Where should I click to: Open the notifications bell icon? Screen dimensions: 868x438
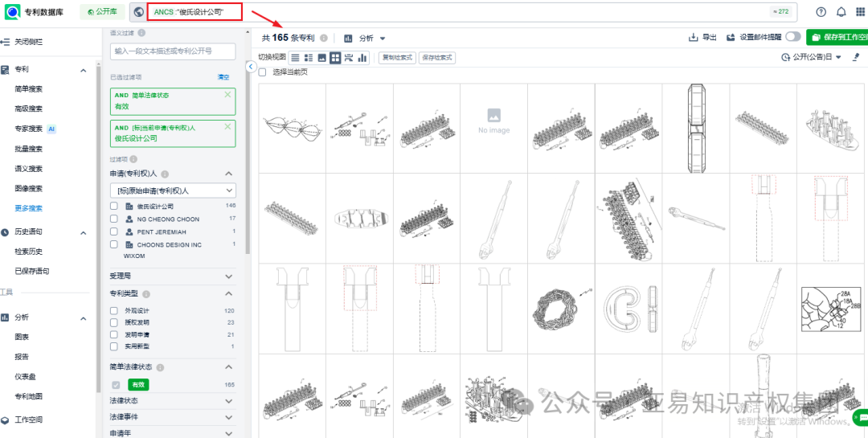pyautogui.click(x=841, y=12)
